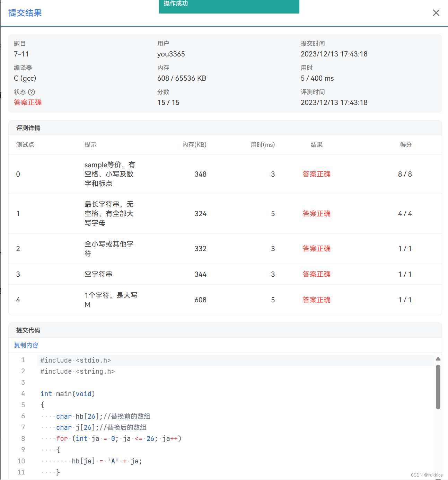Click the 答案正确 result for 空字符串 test

(x=316, y=274)
